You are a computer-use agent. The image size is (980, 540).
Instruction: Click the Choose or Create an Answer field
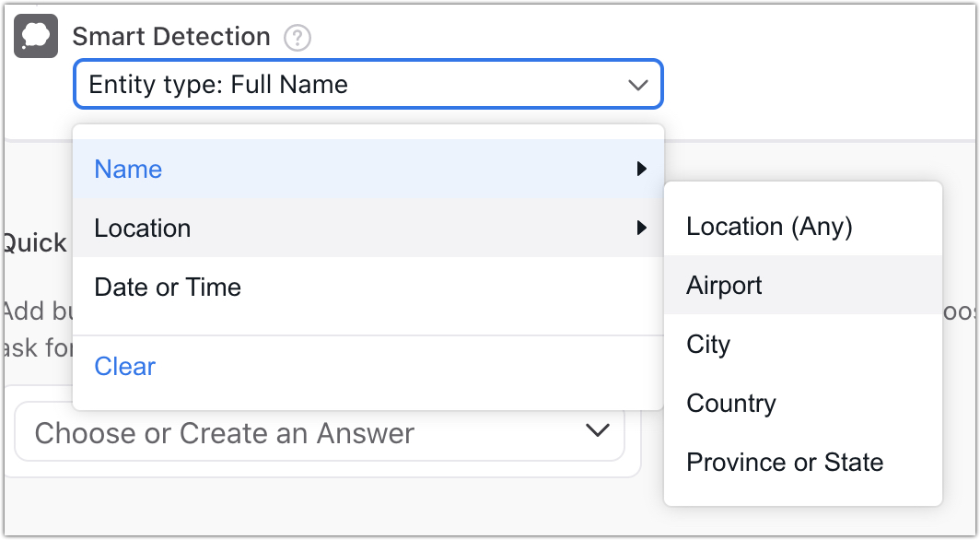pyautogui.click(x=295, y=432)
